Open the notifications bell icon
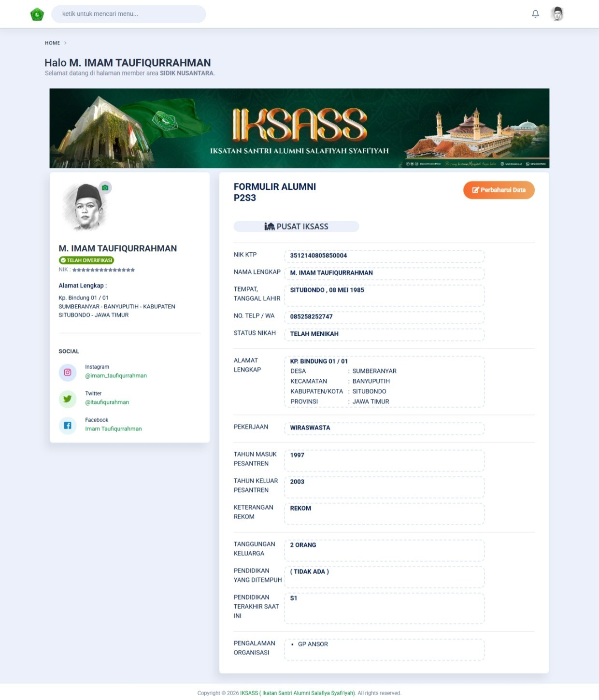599x700 pixels. [535, 14]
